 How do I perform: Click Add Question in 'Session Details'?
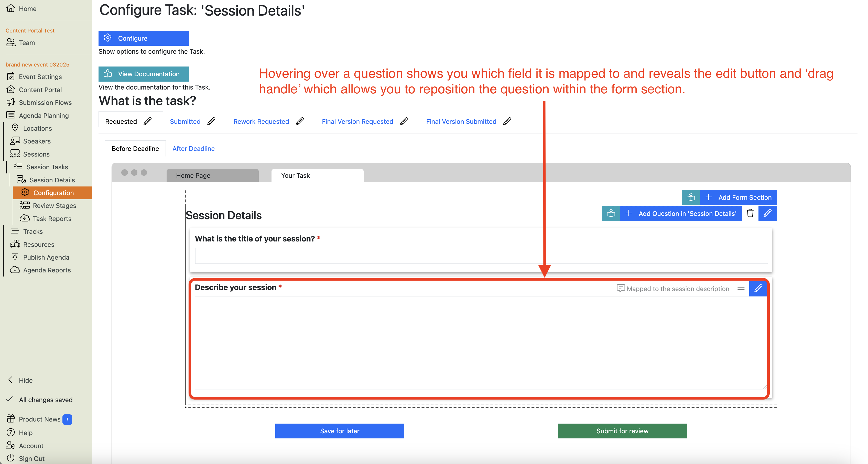681,214
